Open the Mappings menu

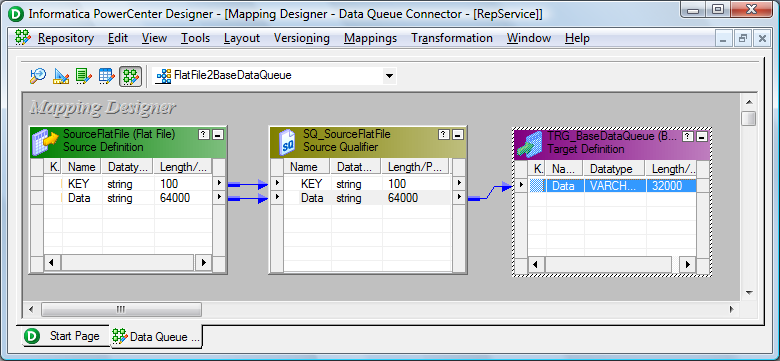point(370,38)
